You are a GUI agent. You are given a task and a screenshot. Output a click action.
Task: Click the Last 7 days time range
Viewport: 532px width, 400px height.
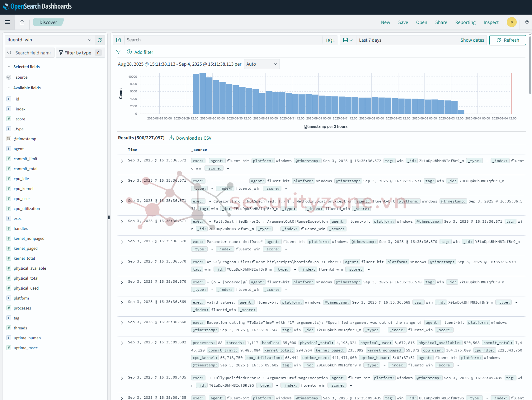(370, 40)
